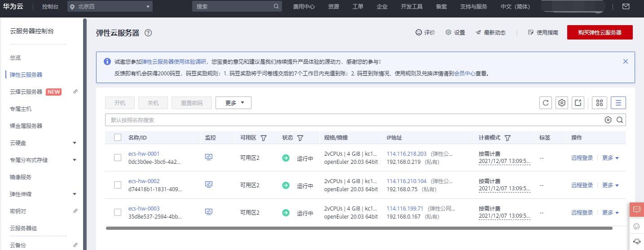
Task: Expand 更多 actions for ecs-hw-0002
Action: pyautogui.click(x=610, y=185)
